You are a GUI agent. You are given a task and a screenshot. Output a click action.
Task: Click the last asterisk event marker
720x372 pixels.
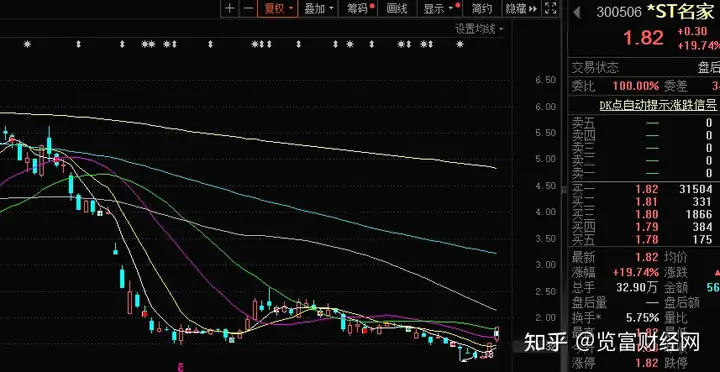[460, 45]
